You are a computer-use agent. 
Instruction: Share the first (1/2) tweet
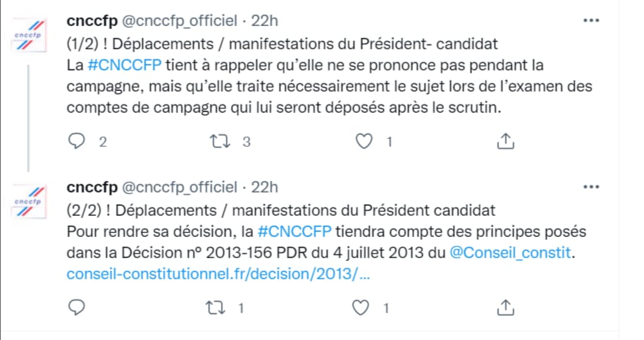click(504, 142)
